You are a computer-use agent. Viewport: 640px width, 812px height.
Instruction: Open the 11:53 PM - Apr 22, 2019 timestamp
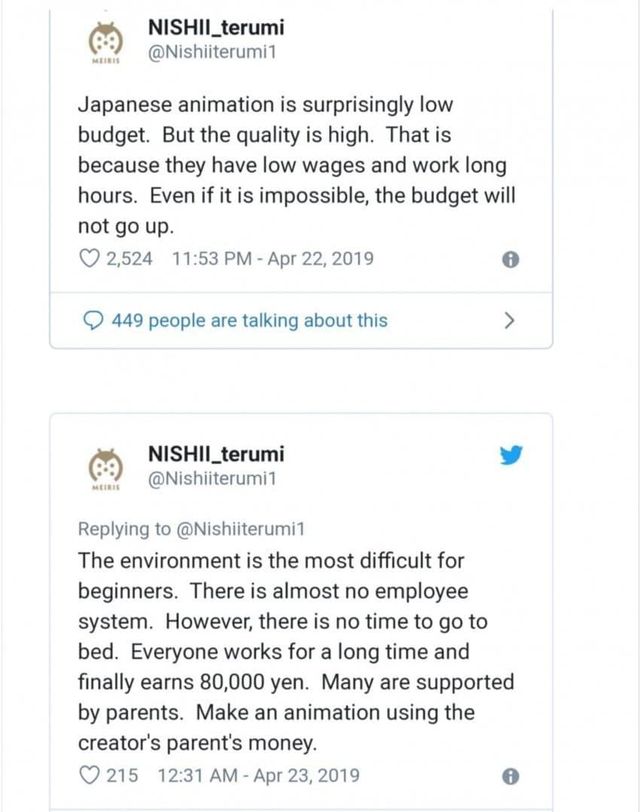pyautogui.click(x=273, y=259)
